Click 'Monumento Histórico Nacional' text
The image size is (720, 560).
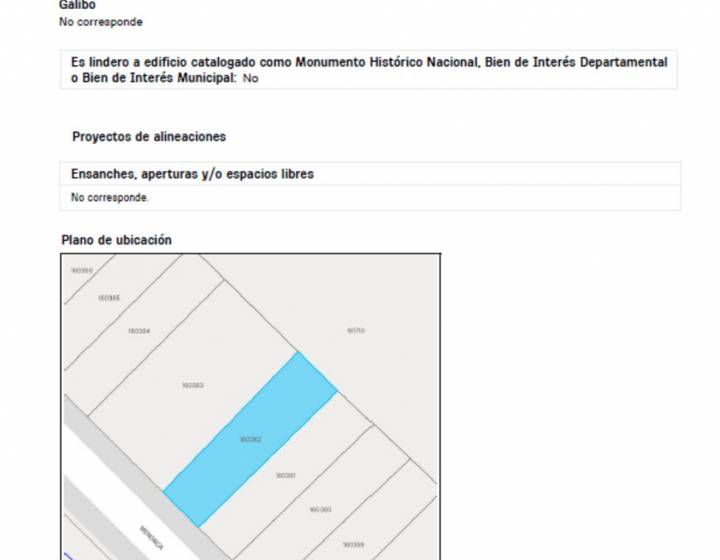[x=387, y=62]
